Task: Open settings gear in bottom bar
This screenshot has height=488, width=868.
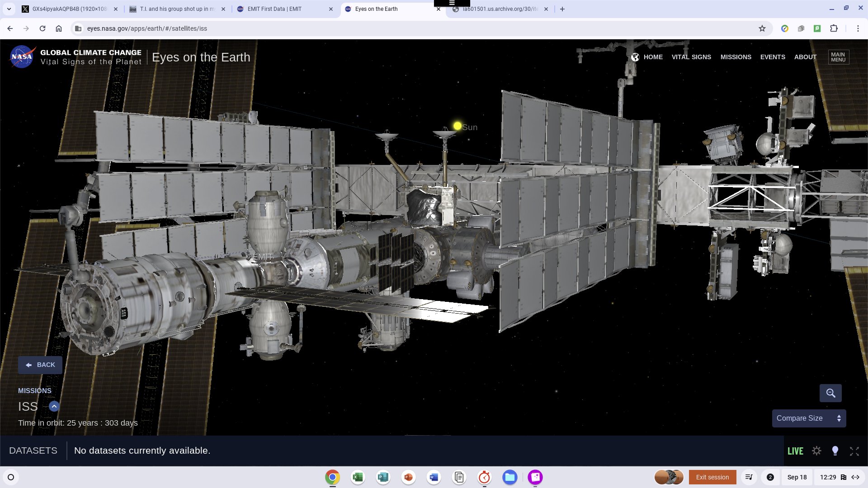Action: [816, 451]
